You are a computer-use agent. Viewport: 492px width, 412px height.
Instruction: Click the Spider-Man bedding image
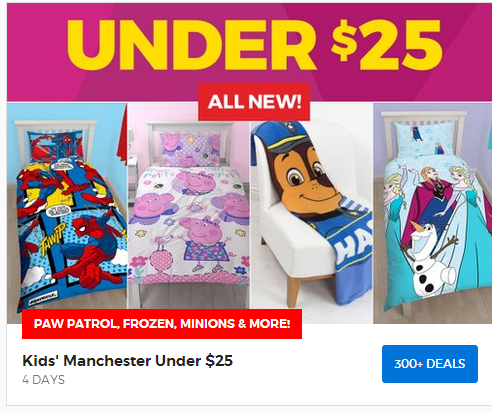coord(67,213)
